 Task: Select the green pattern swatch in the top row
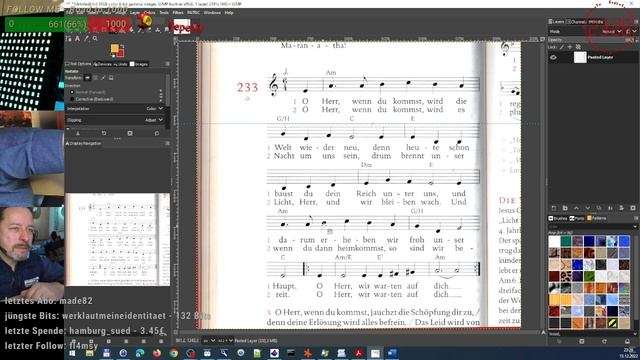pyautogui.click(x=566, y=241)
